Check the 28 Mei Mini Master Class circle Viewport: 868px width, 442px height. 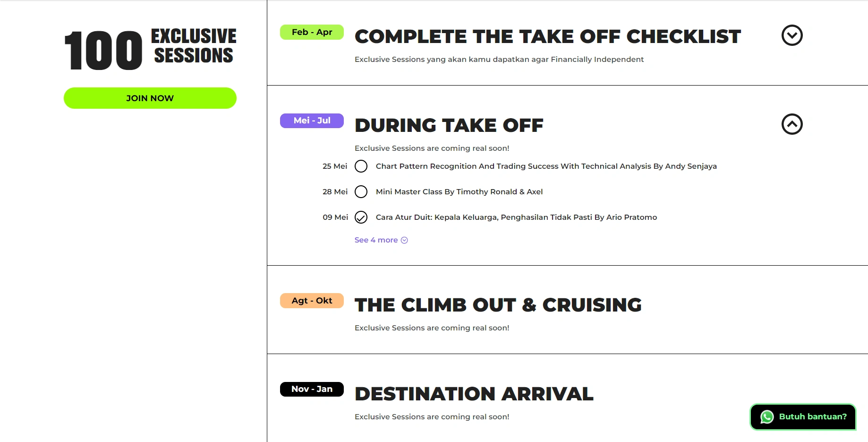tap(361, 192)
